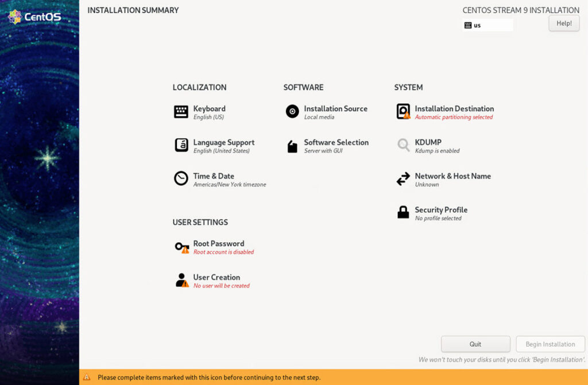Open Software Selection package icon

pyautogui.click(x=292, y=146)
